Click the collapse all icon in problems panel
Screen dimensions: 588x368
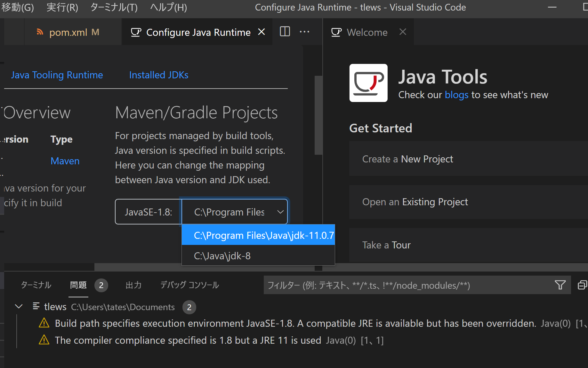point(582,285)
